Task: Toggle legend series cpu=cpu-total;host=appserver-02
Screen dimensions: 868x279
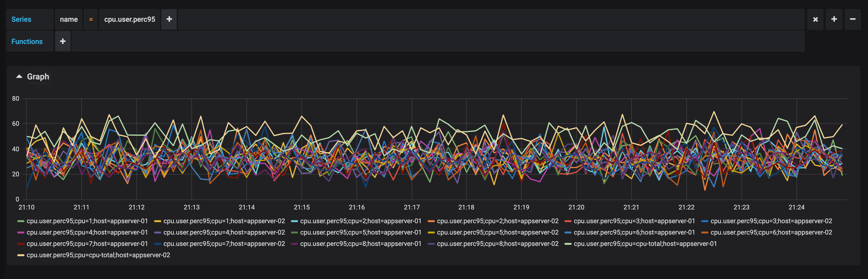Action: pos(98,255)
